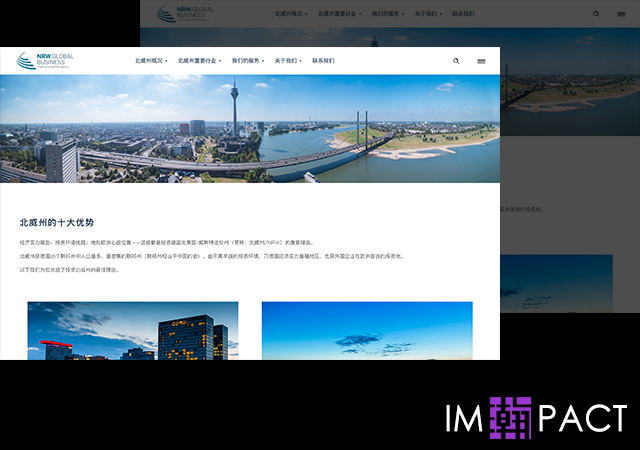Click the NRW logo in background window
Screen dimensions: 640x450
(185, 13)
